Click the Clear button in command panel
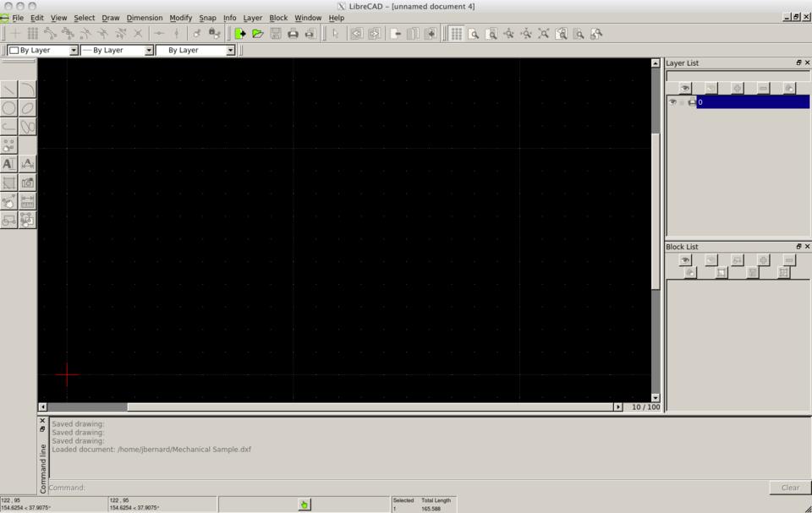Screen dimensions: 812x513 [x=789, y=488]
